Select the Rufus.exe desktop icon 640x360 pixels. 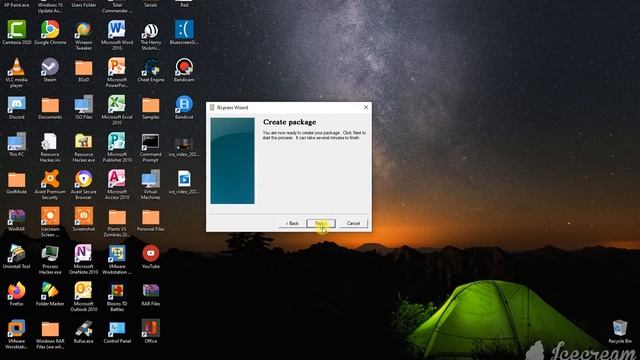tap(84, 329)
